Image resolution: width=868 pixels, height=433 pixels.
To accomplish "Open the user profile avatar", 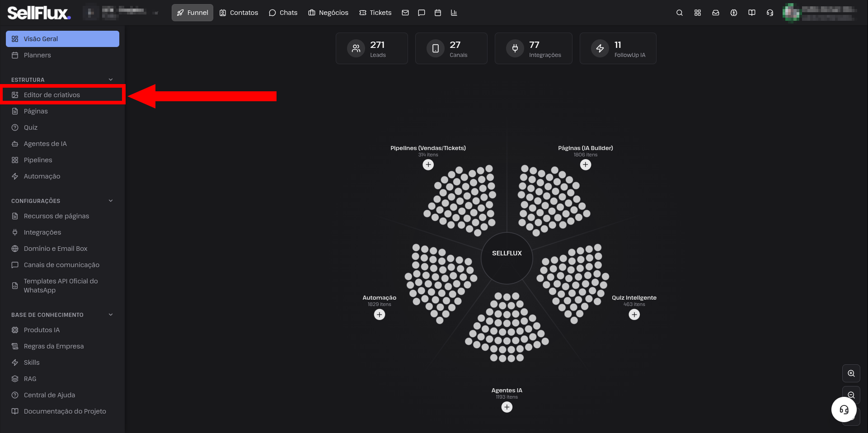I will coord(791,13).
